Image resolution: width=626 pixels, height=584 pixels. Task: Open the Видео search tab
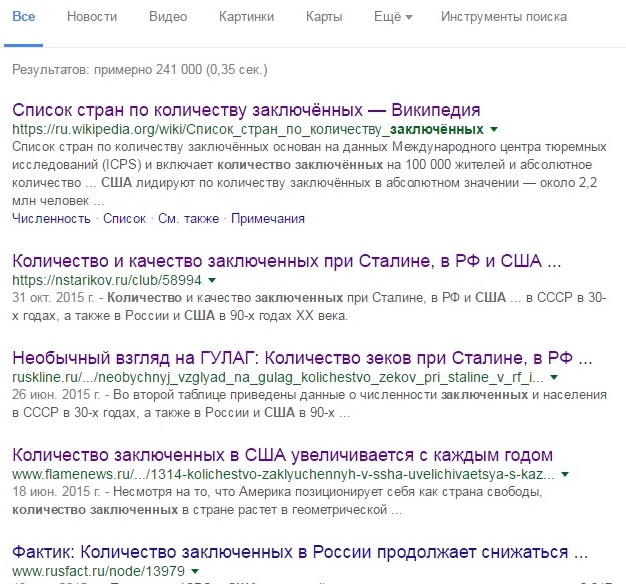tap(167, 17)
